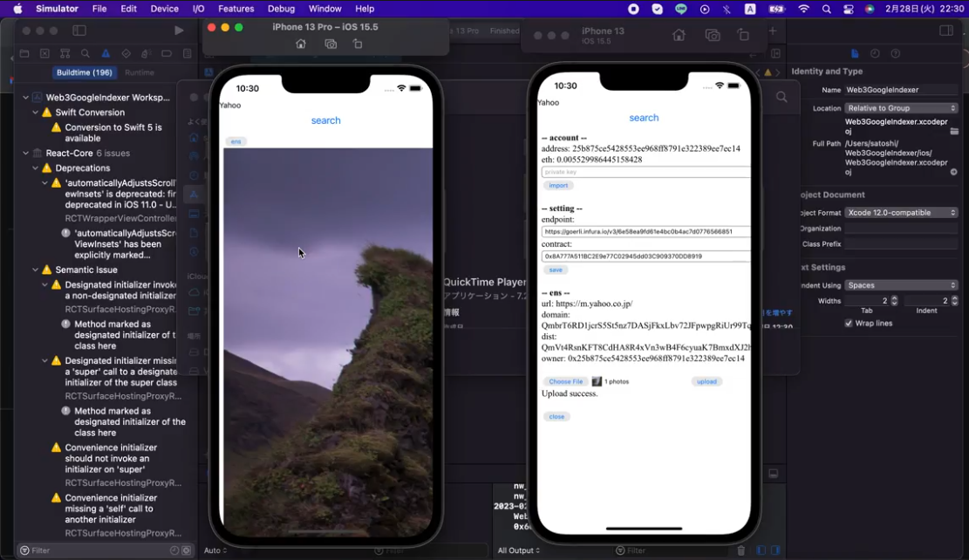This screenshot has width=969, height=560.
Task: Clear console with the trash icon
Action: (x=741, y=550)
